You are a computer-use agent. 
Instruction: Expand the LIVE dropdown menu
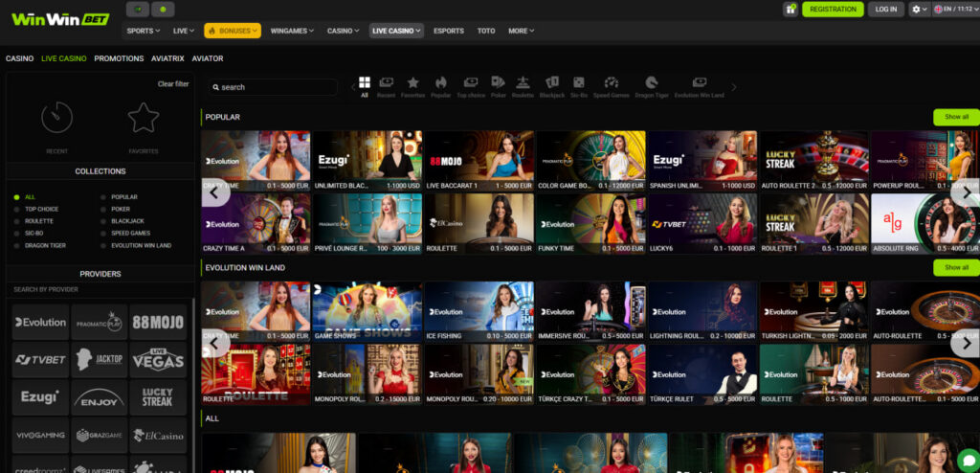(184, 31)
